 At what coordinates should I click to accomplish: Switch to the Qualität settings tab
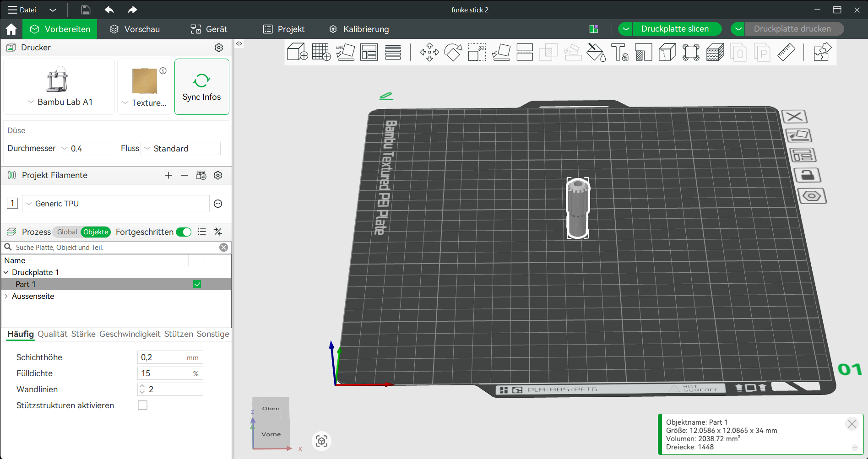[x=53, y=334]
